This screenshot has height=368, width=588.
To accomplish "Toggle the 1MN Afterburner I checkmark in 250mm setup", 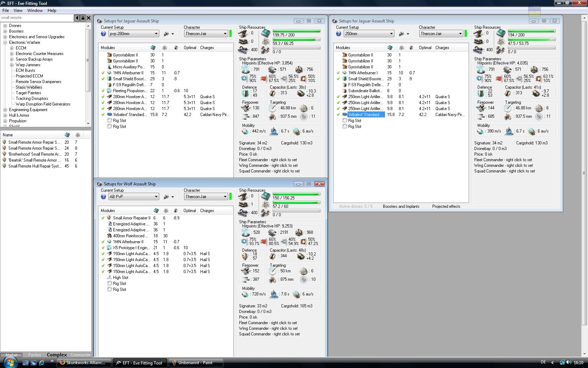I will (338, 73).
